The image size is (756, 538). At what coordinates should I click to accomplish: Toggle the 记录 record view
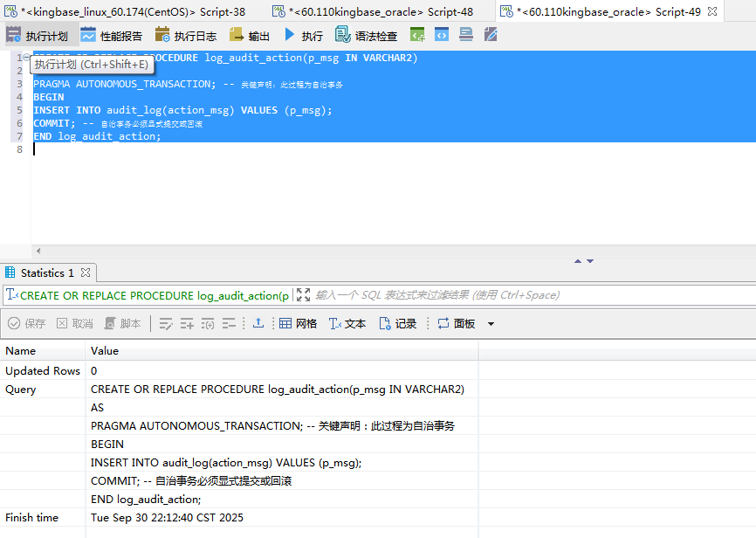point(397,323)
